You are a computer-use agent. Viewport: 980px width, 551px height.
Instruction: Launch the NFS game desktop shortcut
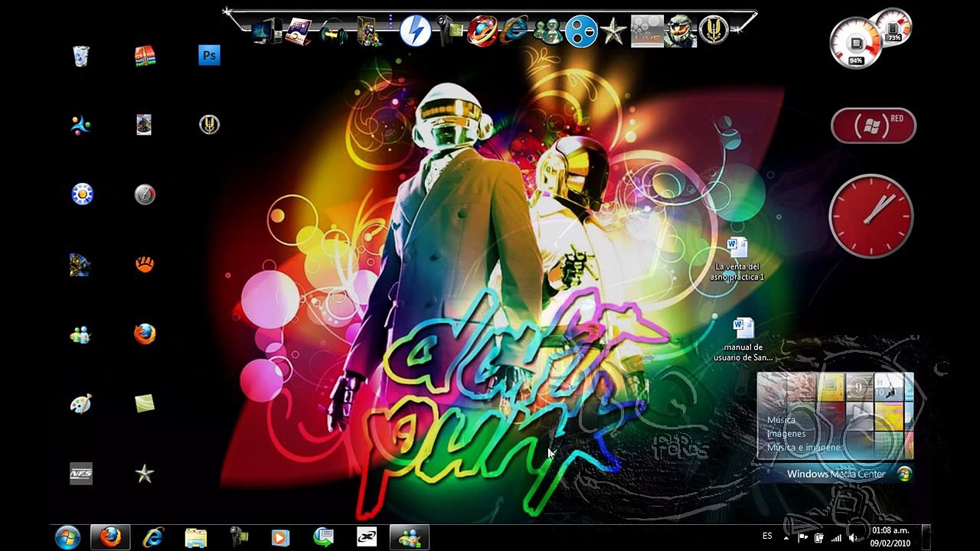click(80, 474)
